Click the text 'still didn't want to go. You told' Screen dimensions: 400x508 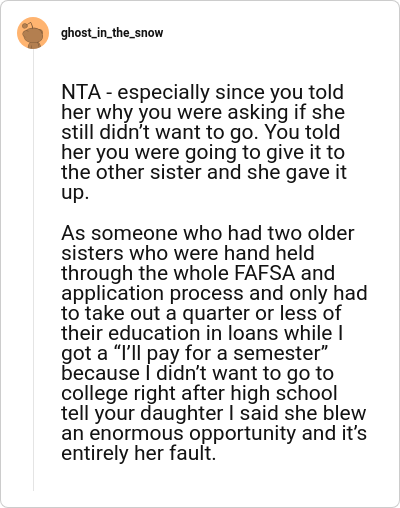pyautogui.click(x=201, y=132)
